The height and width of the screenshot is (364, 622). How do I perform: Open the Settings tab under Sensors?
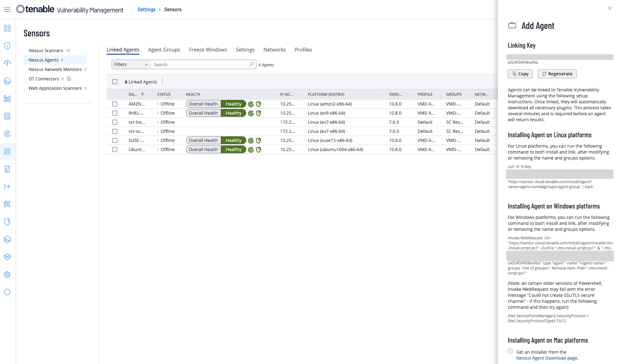point(245,50)
